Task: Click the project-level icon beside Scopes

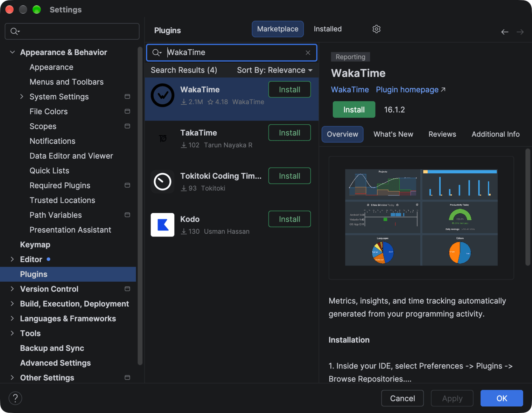Action: pyautogui.click(x=127, y=126)
